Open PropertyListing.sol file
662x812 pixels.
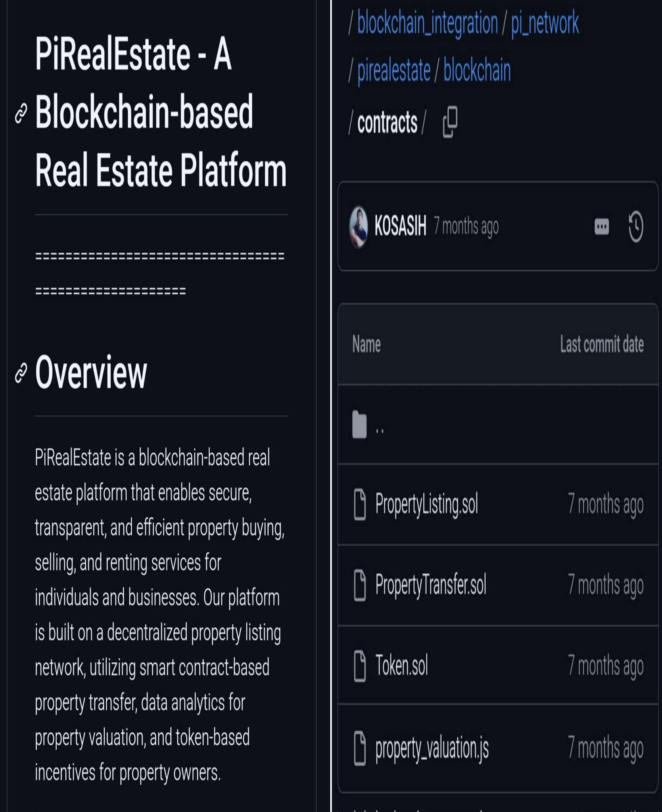click(x=427, y=504)
